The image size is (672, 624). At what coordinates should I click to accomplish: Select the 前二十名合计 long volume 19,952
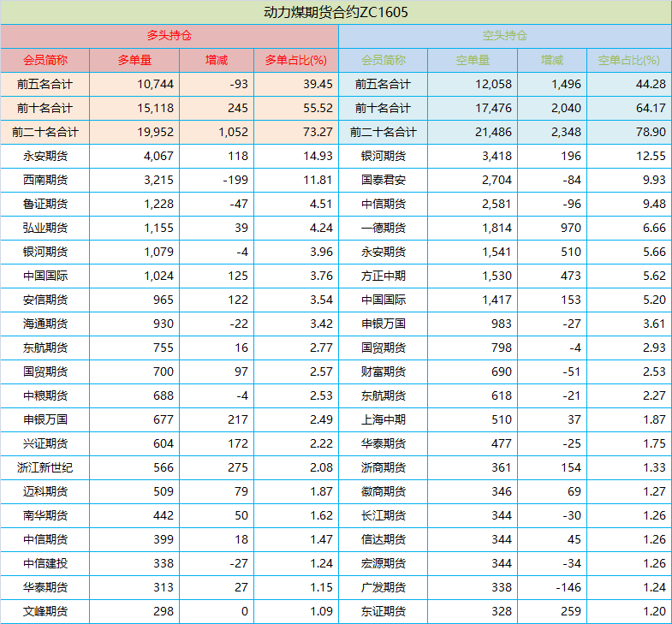155,132
